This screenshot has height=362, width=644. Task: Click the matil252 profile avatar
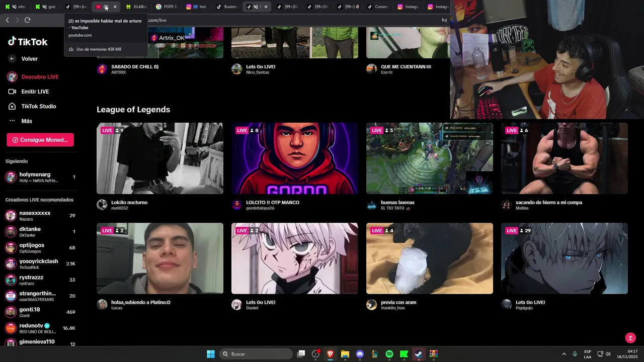102,205
